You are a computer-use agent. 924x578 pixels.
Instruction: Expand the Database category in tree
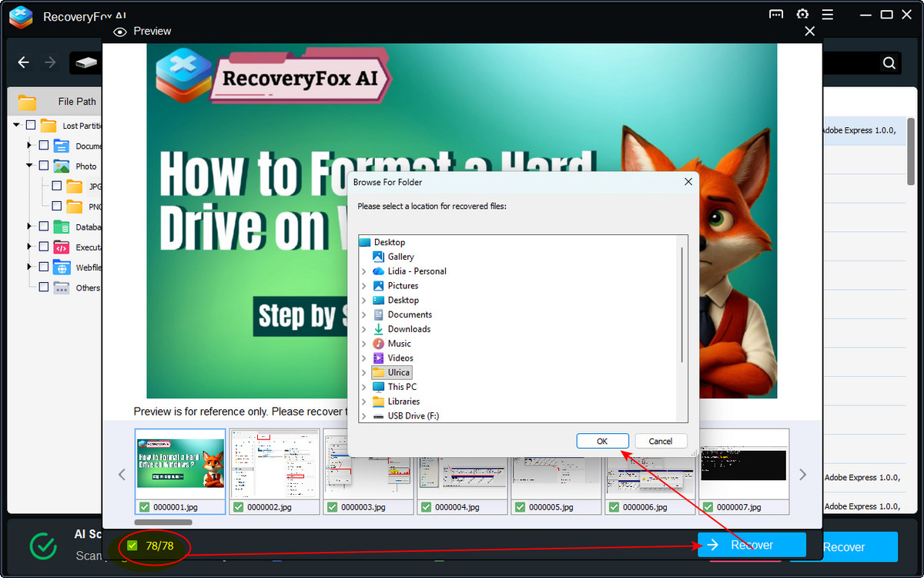[x=29, y=227]
